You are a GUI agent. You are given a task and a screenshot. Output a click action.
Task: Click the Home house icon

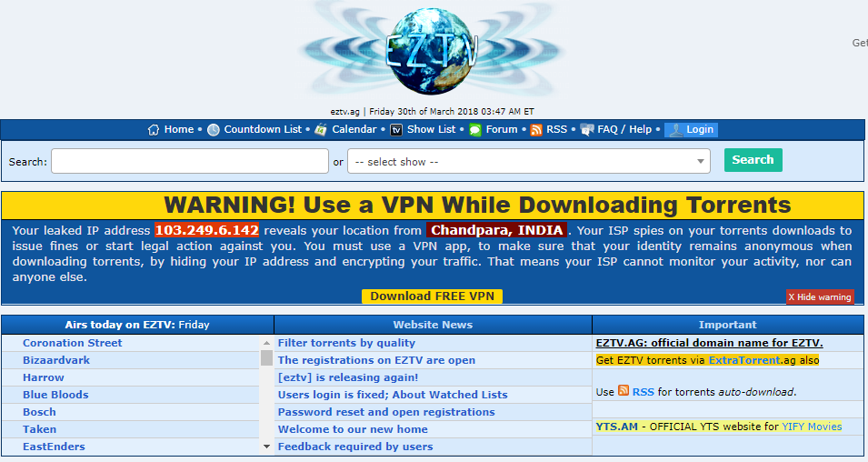pyautogui.click(x=154, y=130)
